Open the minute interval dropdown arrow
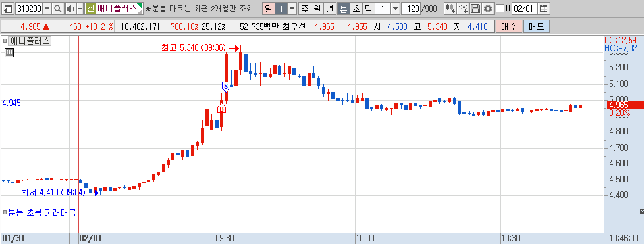The width and height of the screenshot is (644, 244). click(395, 8)
